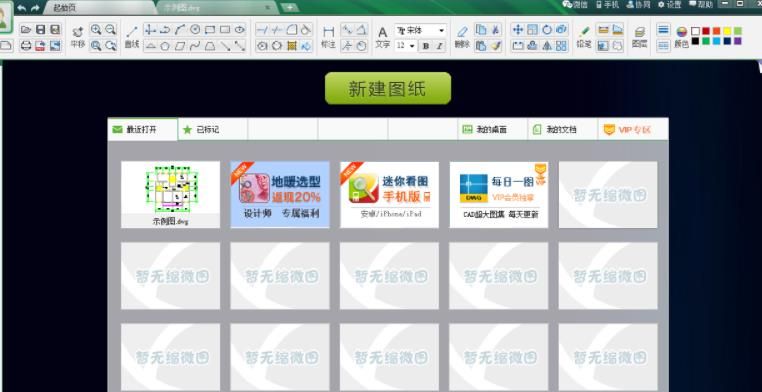
Task: Click the line weight thick lines icon
Action: tap(663, 30)
